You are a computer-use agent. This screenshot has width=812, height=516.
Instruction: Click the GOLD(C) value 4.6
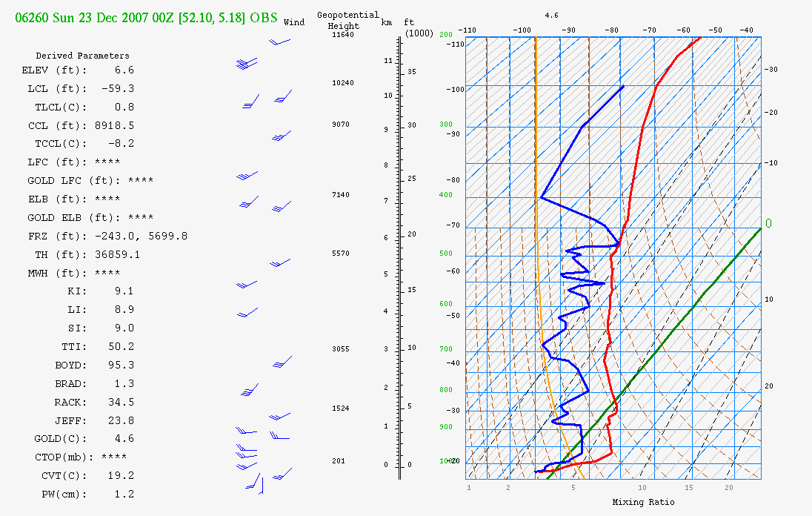coord(124,439)
